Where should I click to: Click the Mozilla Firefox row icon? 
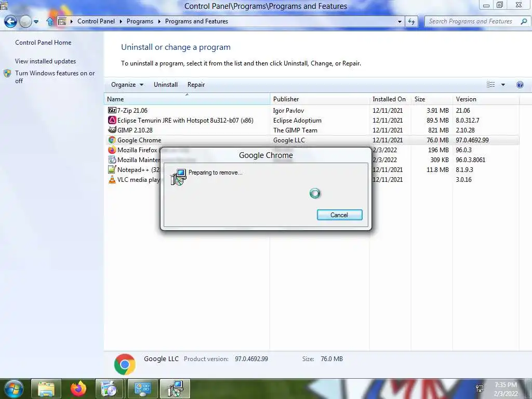point(112,150)
